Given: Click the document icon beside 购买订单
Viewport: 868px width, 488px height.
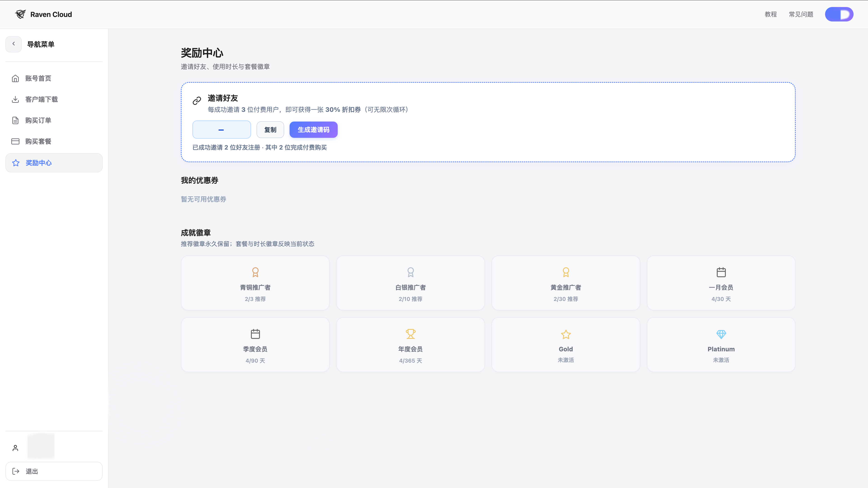Looking at the screenshot, I should coord(15,120).
